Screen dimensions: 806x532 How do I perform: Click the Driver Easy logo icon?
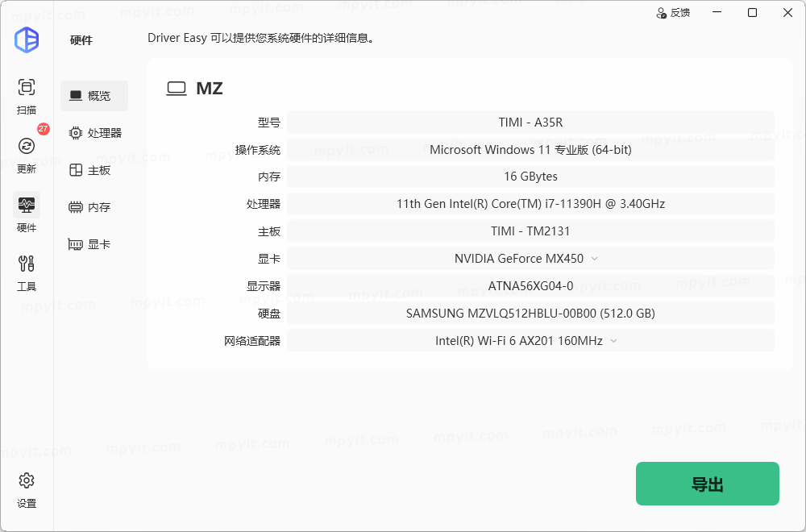27,39
